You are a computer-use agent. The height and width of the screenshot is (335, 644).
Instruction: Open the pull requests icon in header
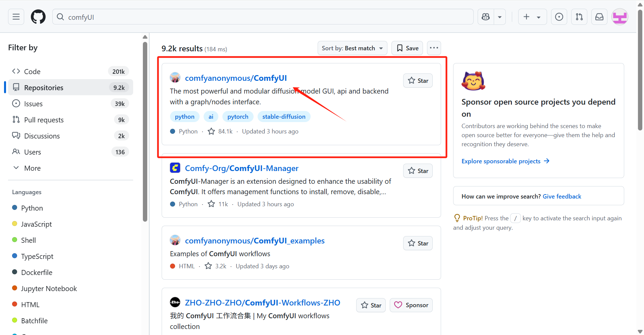click(579, 17)
